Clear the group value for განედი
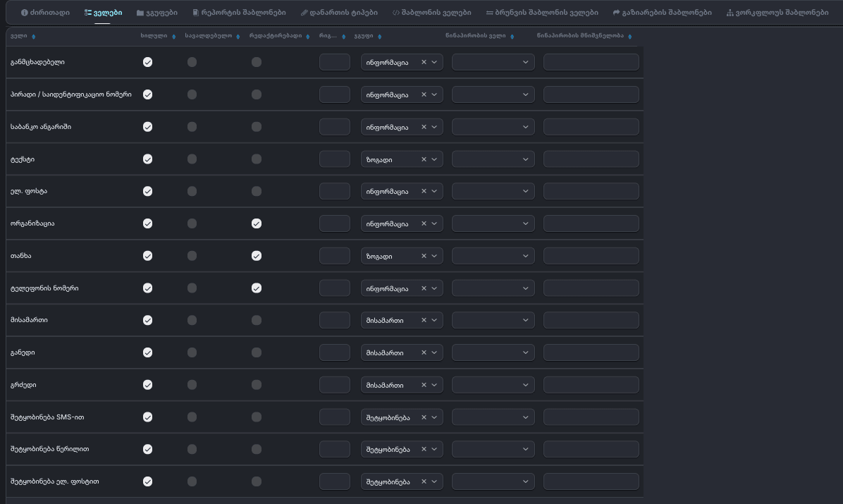Image resolution: width=843 pixels, height=504 pixels. pos(424,352)
